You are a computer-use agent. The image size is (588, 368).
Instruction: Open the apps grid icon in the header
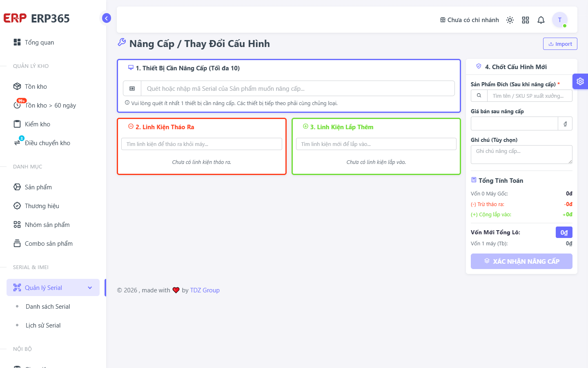526,20
